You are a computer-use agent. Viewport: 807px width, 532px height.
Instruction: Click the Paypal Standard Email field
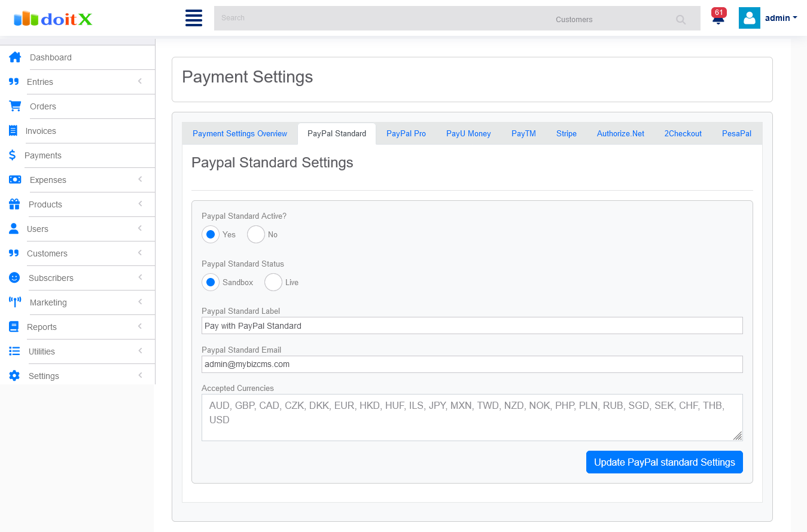[x=472, y=364]
